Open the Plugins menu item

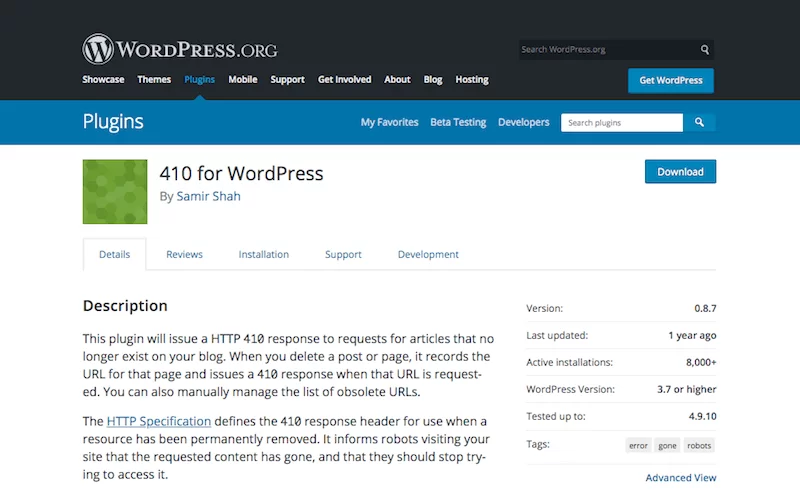click(199, 80)
